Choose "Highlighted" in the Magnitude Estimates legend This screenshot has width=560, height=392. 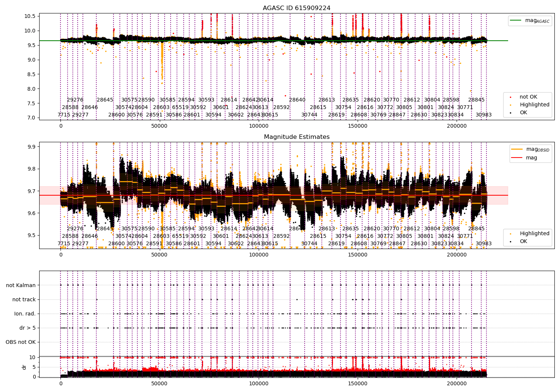(530, 233)
